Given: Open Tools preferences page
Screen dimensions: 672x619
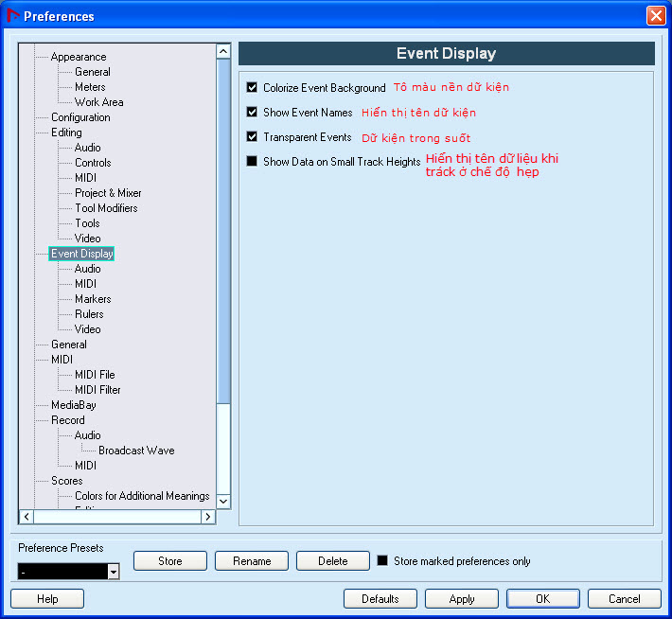Looking at the screenshot, I should click(x=87, y=223).
